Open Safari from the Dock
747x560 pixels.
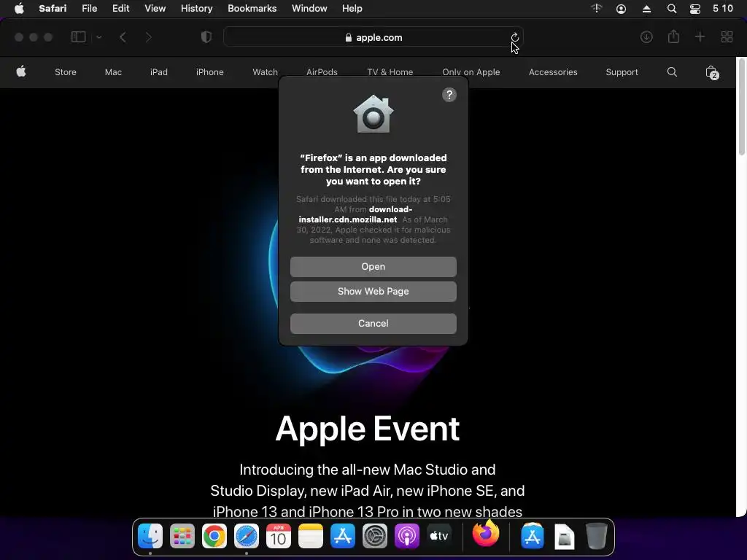[247, 536]
